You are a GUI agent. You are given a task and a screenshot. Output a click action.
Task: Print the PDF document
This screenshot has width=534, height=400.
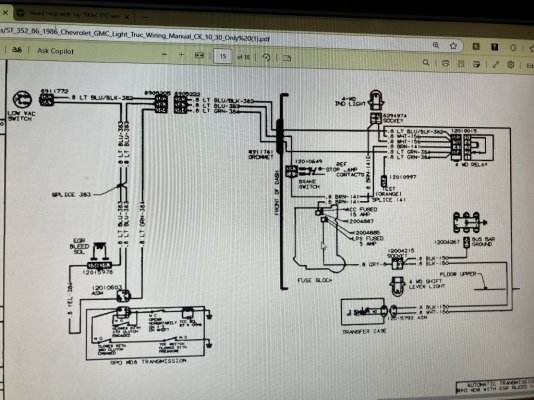pyautogui.click(x=445, y=63)
